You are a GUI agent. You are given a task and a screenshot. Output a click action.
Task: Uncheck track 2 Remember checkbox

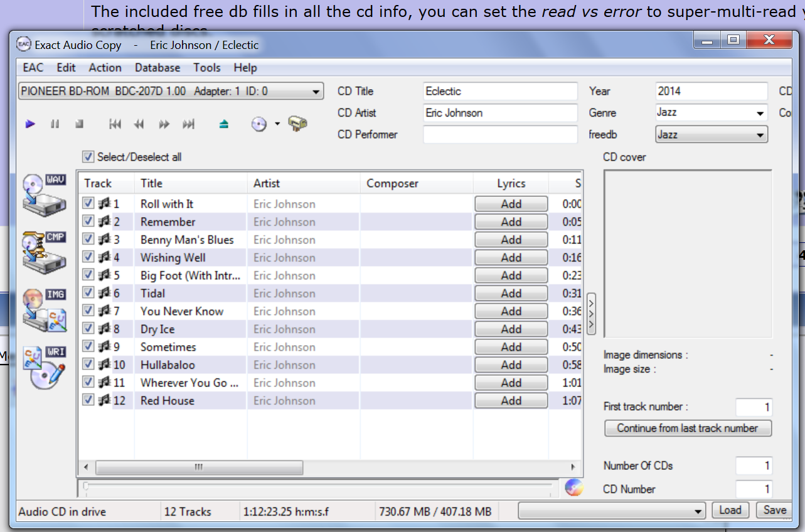[88, 221]
